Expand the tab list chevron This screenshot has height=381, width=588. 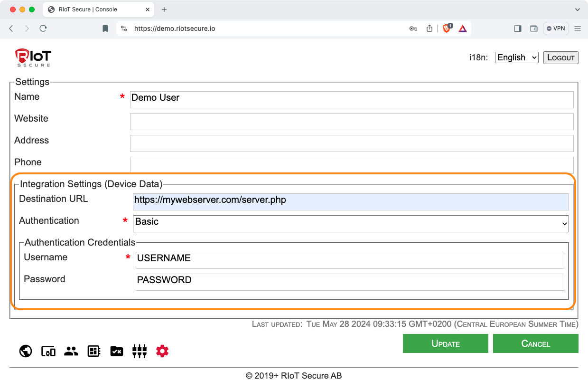coord(578,10)
